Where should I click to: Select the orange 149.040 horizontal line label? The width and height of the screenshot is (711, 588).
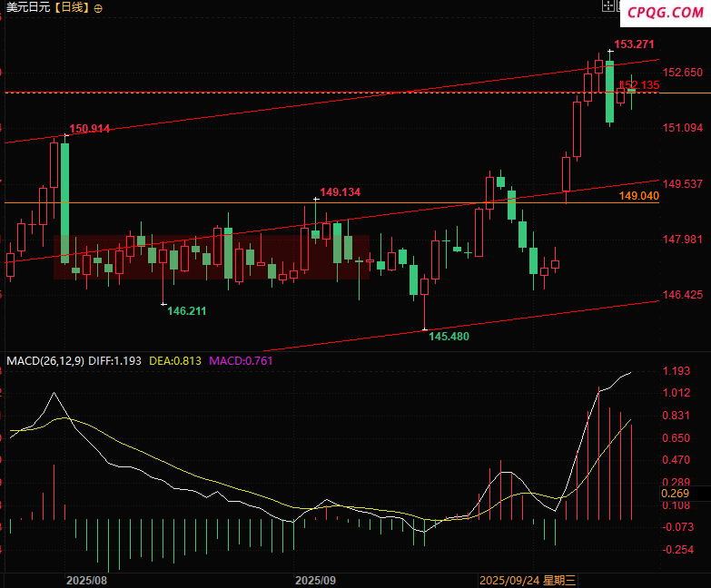638,196
